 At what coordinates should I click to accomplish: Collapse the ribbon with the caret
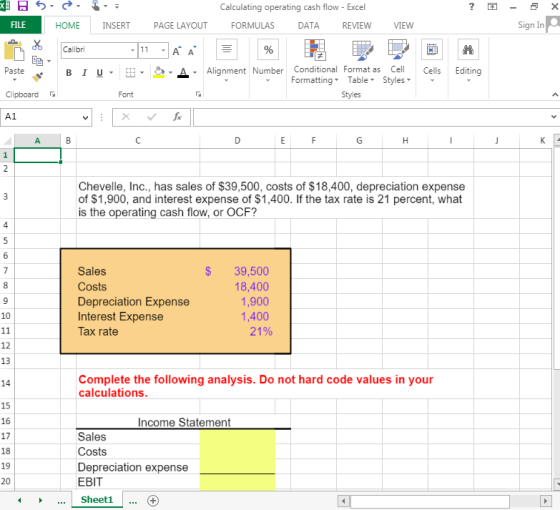pos(555,95)
